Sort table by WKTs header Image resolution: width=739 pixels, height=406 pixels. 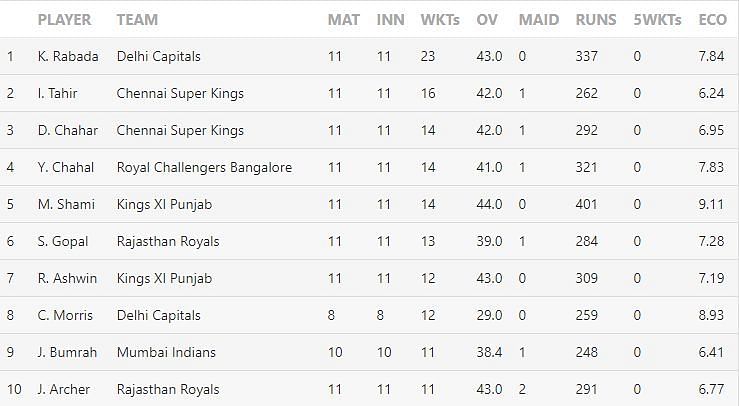point(439,20)
